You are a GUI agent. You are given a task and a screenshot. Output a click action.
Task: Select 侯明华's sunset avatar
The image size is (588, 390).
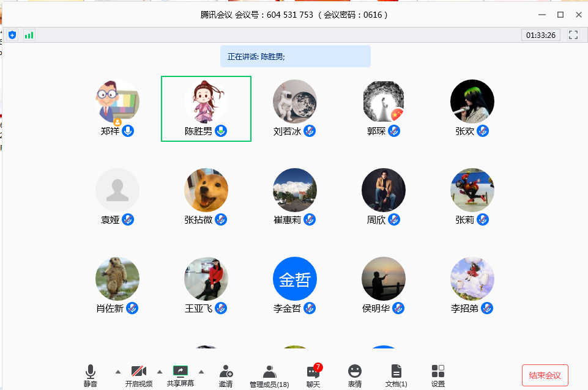[383, 279]
